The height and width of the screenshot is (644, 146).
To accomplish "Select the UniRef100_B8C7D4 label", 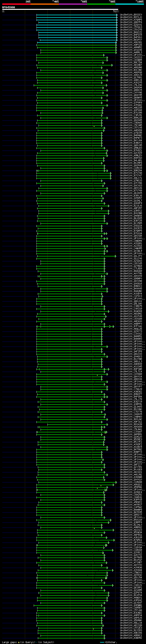I will tap(131, 63).
